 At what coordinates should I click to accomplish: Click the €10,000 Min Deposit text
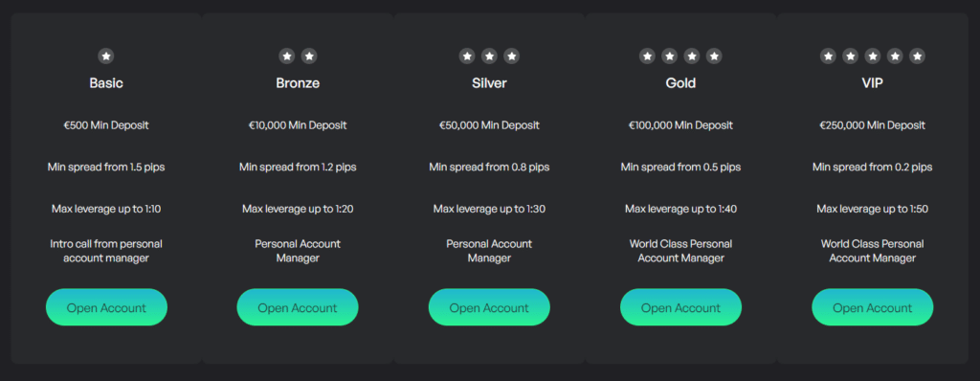pyautogui.click(x=298, y=125)
